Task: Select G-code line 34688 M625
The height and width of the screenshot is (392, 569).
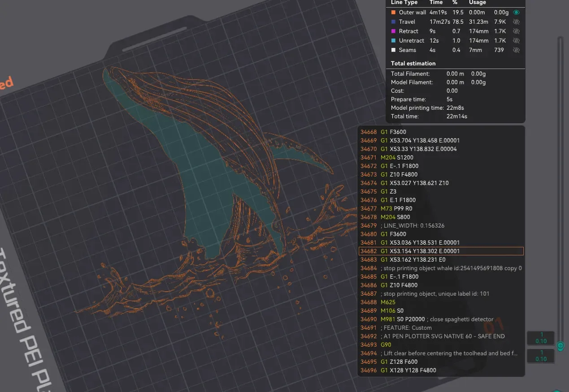Action: [441, 302]
